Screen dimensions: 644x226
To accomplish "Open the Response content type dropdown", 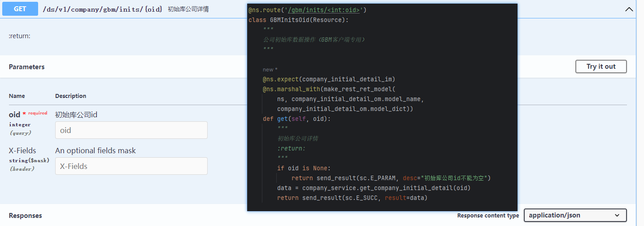I will (575, 215).
